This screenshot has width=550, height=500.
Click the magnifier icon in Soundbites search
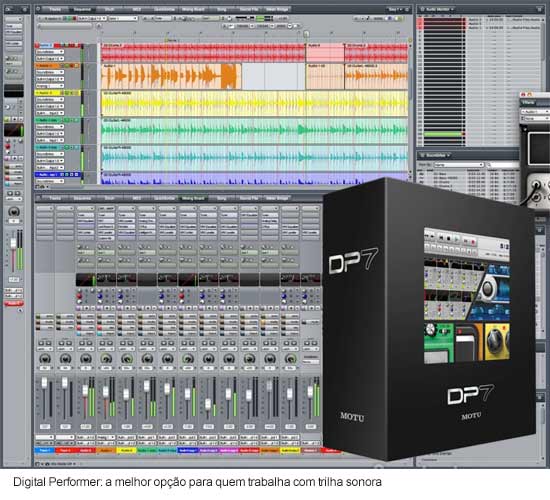coord(489,165)
